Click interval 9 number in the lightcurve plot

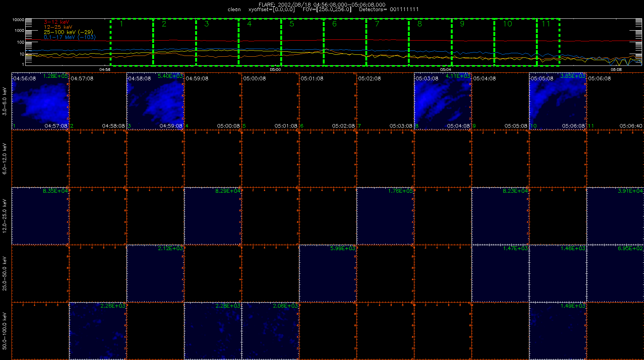(462, 24)
